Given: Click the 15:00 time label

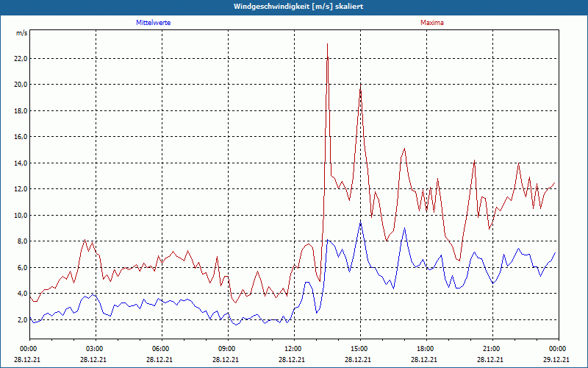Looking at the screenshot, I should pyautogui.click(x=360, y=349).
